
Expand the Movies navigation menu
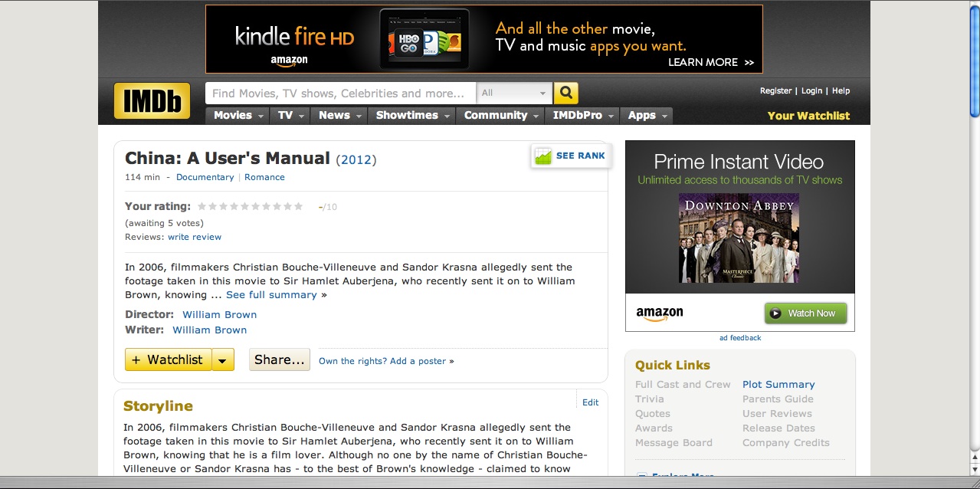pos(237,115)
